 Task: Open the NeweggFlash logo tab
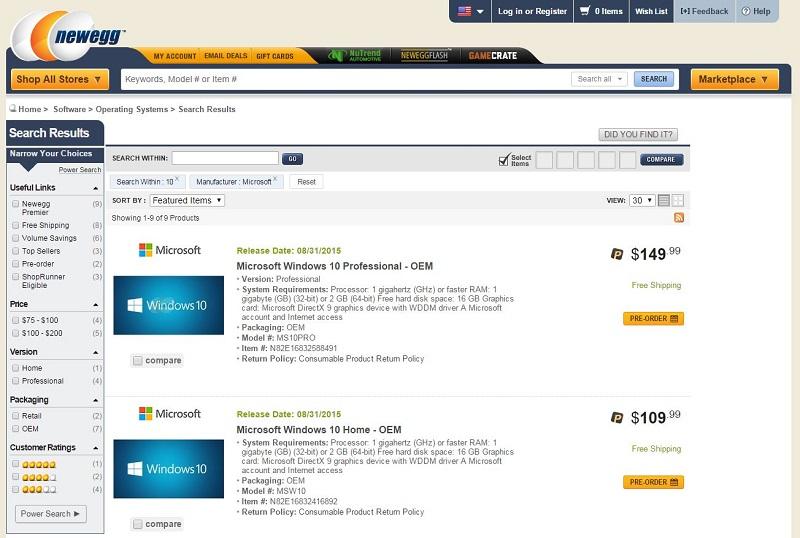(424, 55)
